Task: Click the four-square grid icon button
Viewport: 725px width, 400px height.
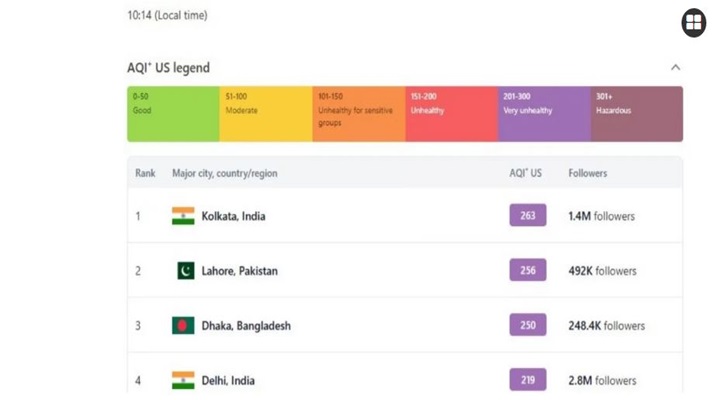Action: 693,22
